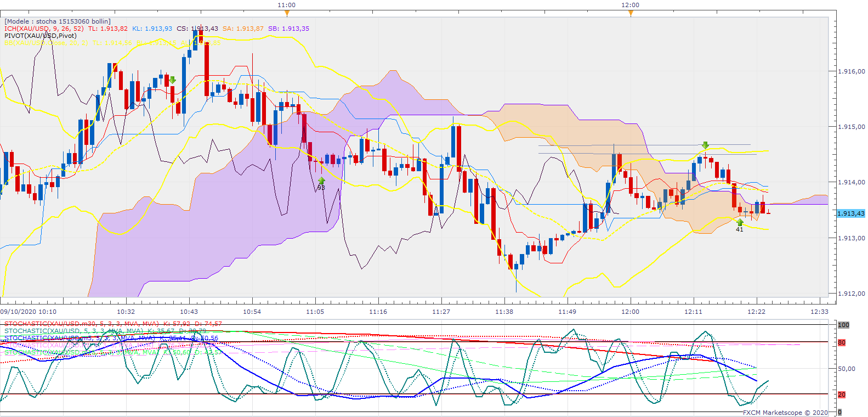Click the green up arrow labeled 41
The height and width of the screenshot is (417, 868).
pyautogui.click(x=740, y=222)
